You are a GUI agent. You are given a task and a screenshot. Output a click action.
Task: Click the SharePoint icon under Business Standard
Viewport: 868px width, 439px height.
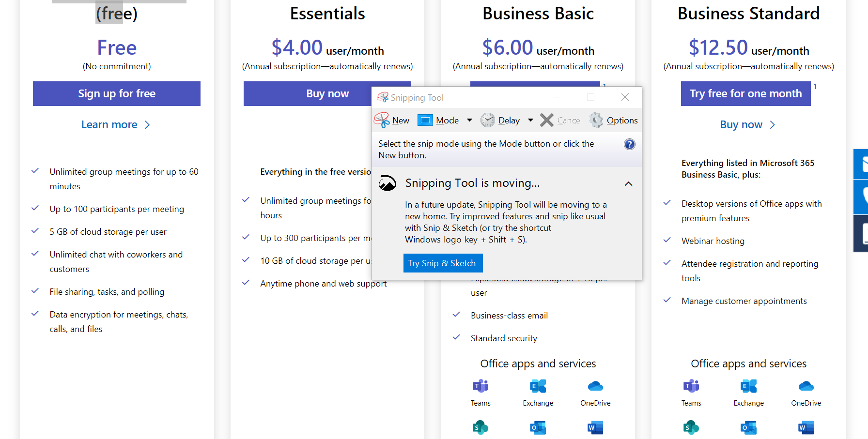tap(691, 427)
